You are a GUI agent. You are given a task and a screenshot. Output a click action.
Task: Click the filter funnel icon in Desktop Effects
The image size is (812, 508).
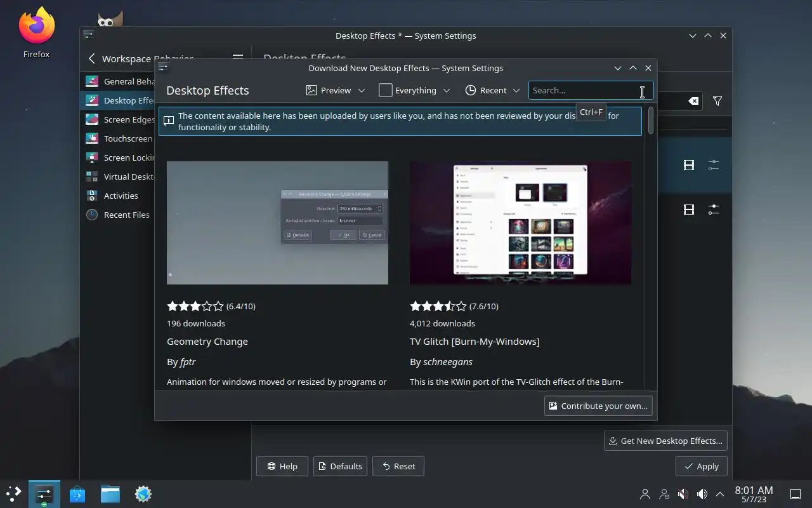(x=717, y=101)
